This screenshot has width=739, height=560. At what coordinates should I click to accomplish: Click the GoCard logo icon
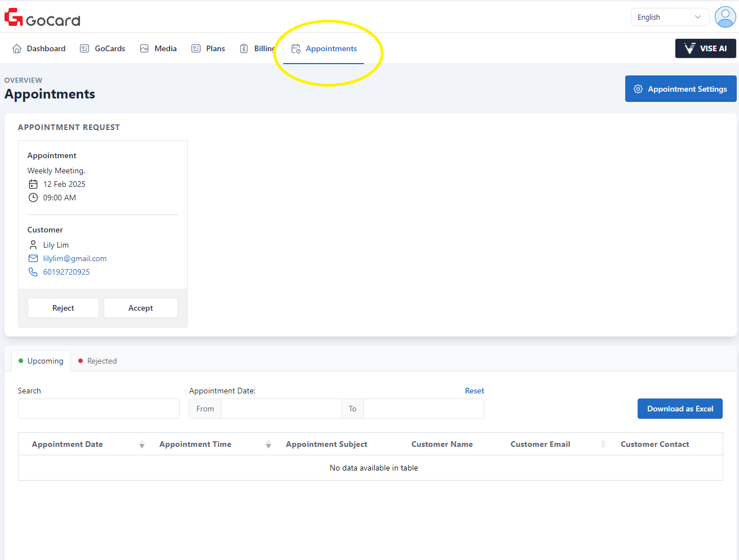tap(14, 17)
